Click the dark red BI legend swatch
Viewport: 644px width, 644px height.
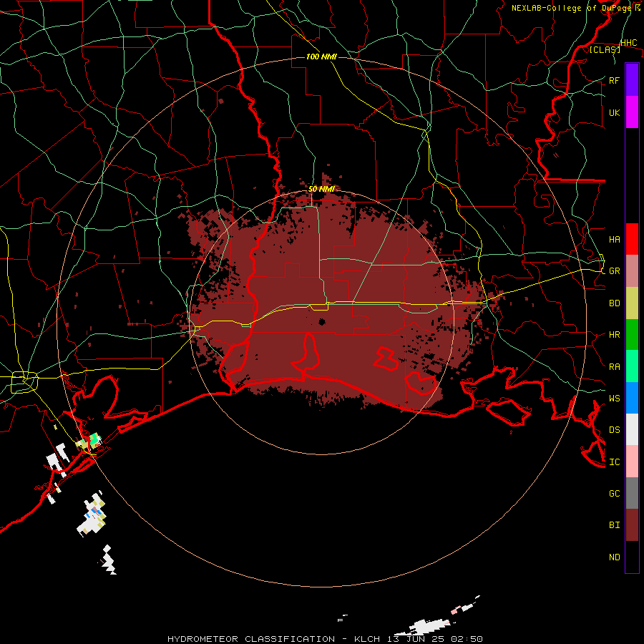[x=632, y=525]
